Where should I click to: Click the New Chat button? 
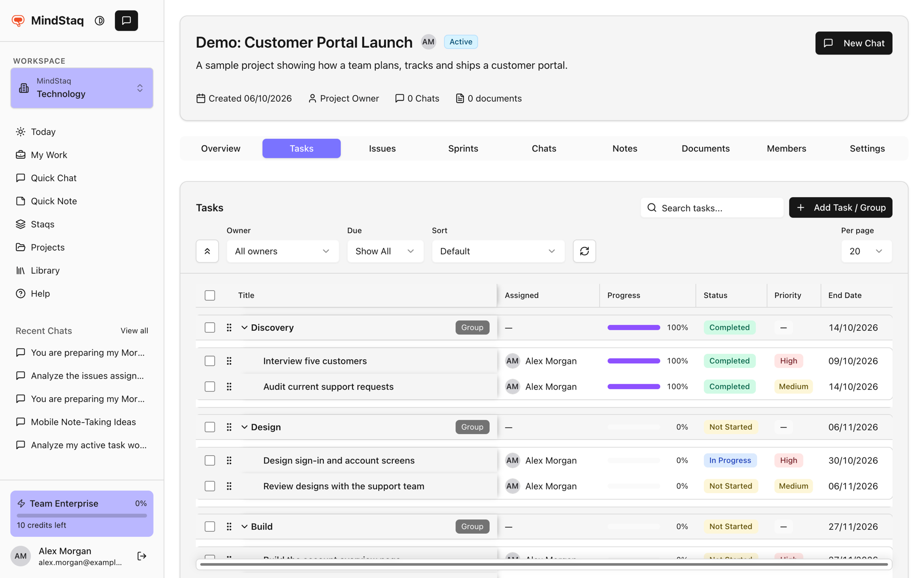coord(854,43)
